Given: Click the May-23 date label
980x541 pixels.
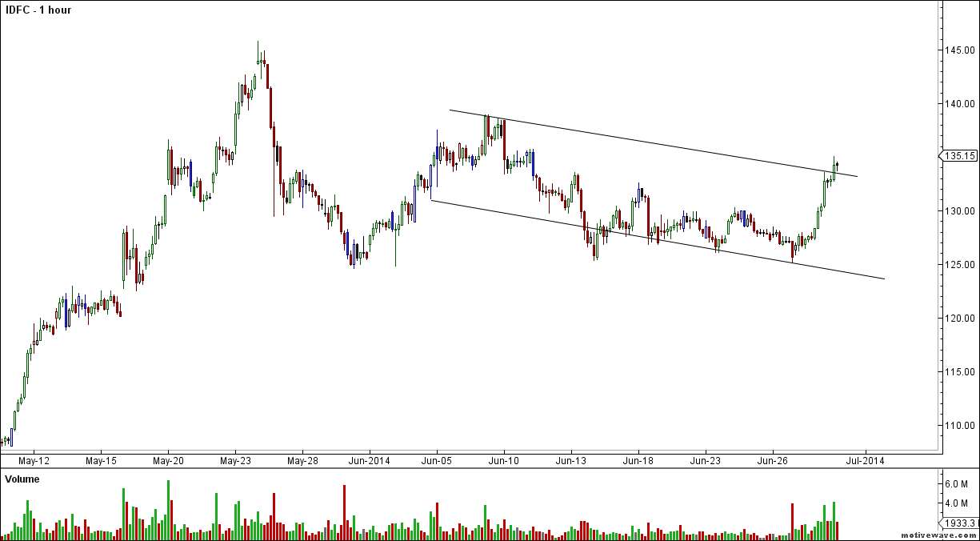Looking at the screenshot, I should point(234,461).
